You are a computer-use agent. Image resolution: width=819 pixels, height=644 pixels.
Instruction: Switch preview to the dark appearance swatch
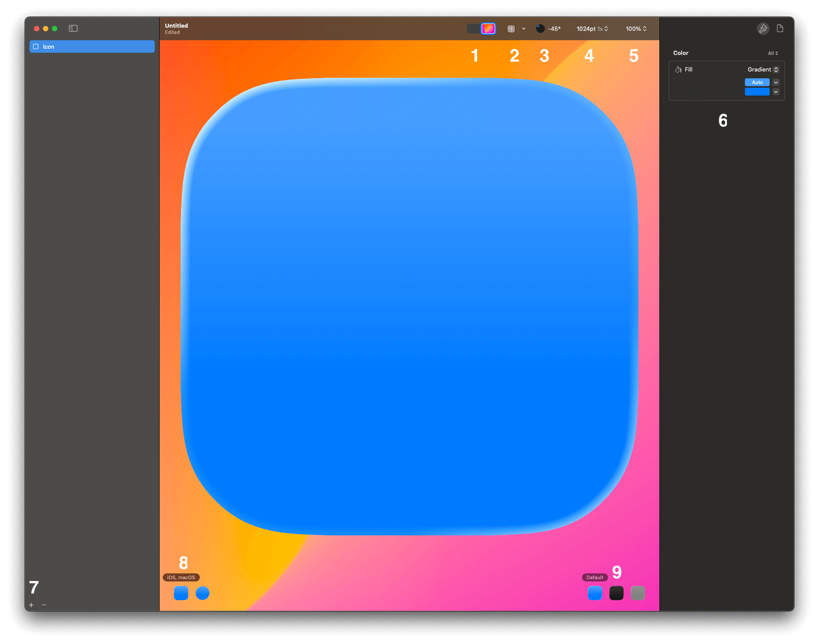616,593
